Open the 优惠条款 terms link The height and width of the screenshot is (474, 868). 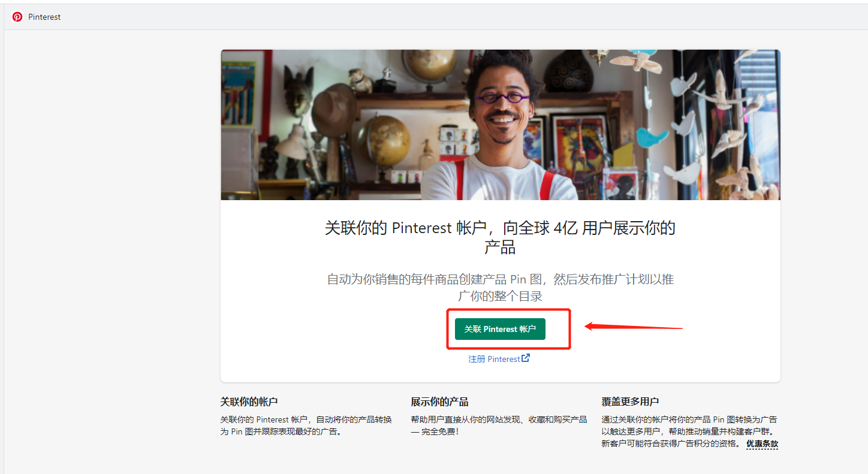[762, 444]
